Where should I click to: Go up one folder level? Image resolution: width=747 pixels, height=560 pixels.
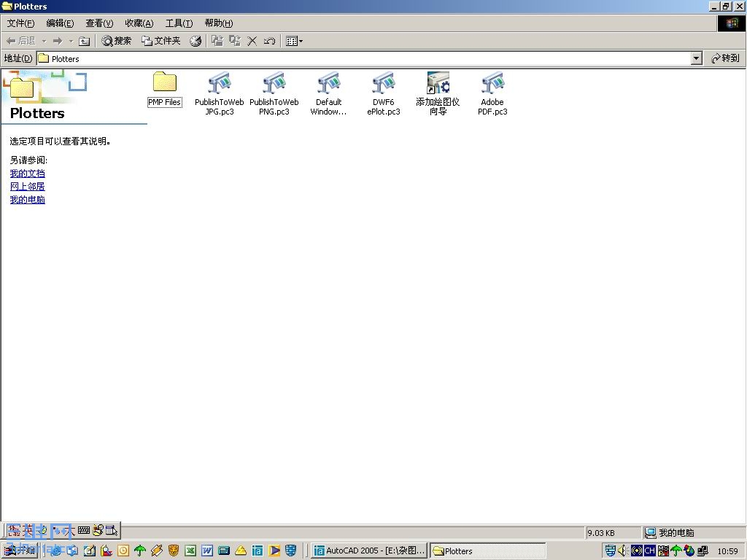click(84, 42)
